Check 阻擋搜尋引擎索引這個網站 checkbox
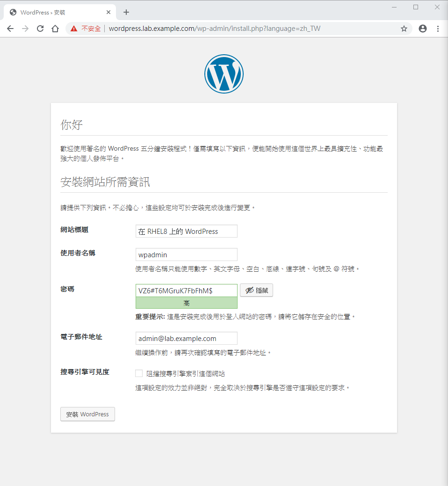The image size is (448, 486). 139,373
